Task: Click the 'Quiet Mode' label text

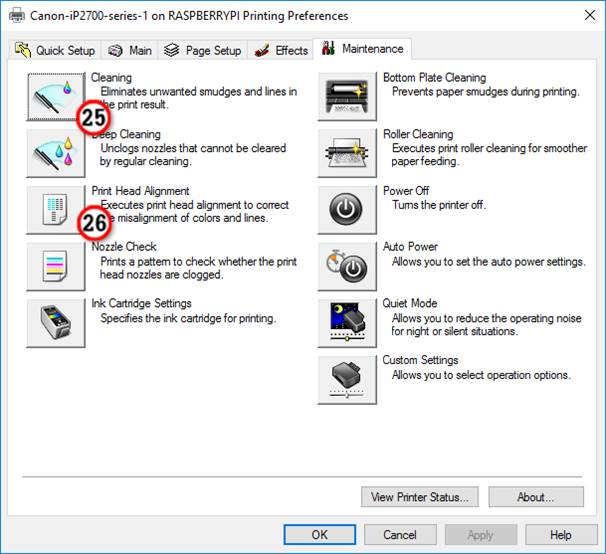Action: 410,303
